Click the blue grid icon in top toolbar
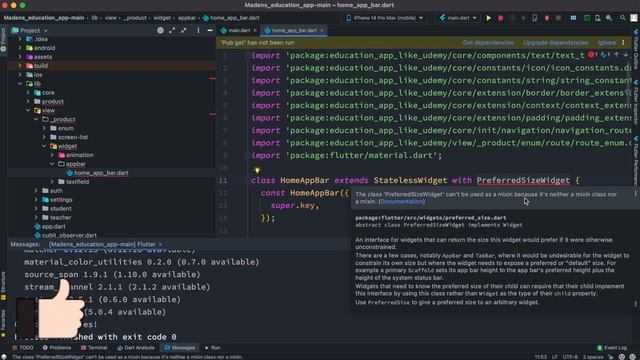Viewport: 640px width, 360px height. click(573, 18)
